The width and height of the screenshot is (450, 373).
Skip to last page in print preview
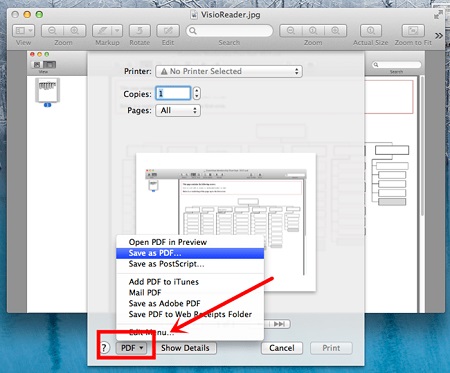(x=279, y=324)
